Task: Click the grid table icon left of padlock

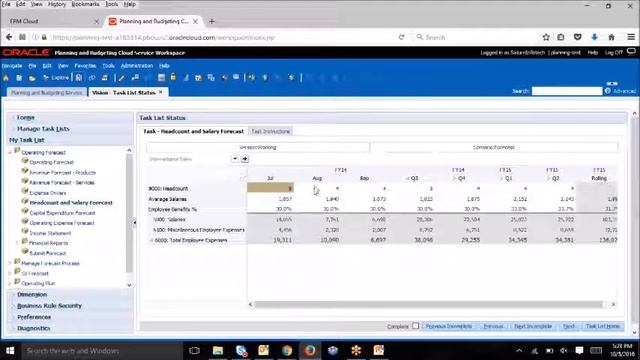Action: (x=161, y=77)
